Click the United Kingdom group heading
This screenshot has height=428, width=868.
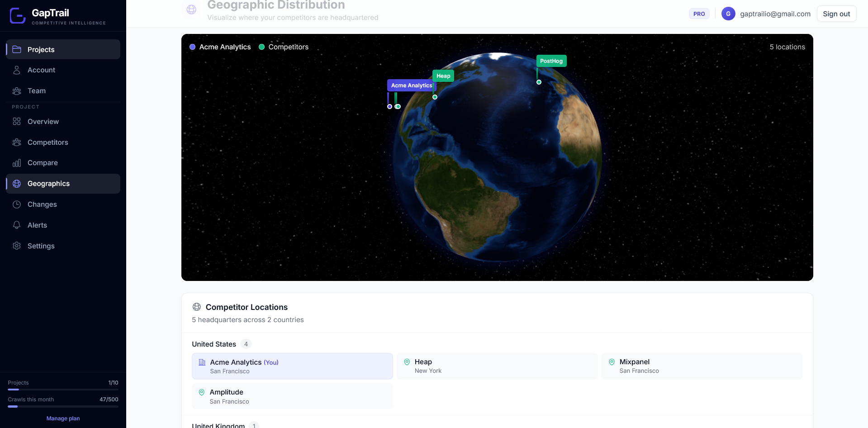click(218, 425)
